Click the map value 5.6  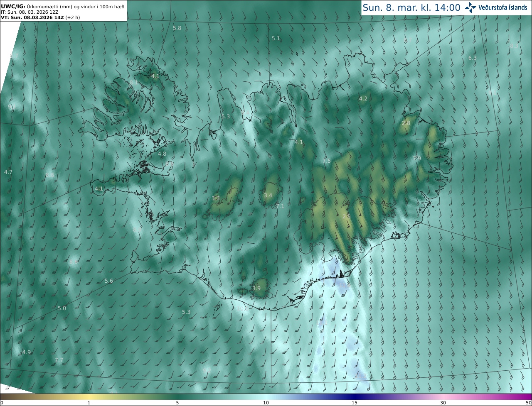tap(109, 281)
